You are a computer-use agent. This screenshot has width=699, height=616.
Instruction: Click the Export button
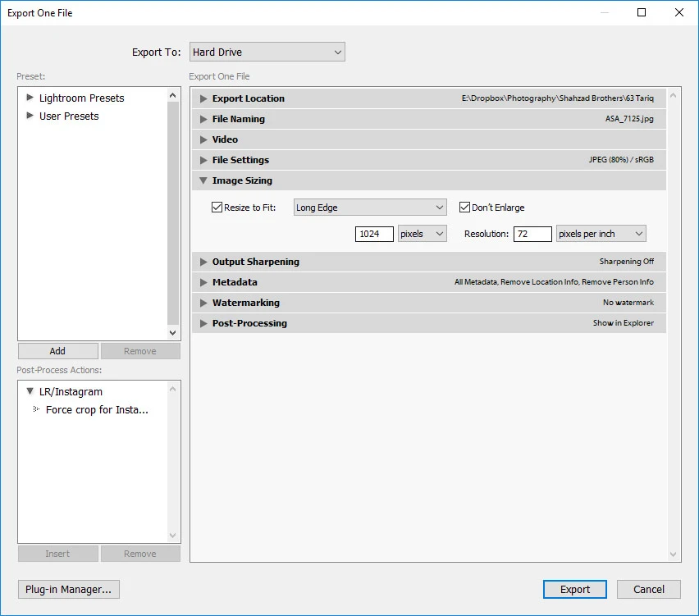(x=574, y=589)
